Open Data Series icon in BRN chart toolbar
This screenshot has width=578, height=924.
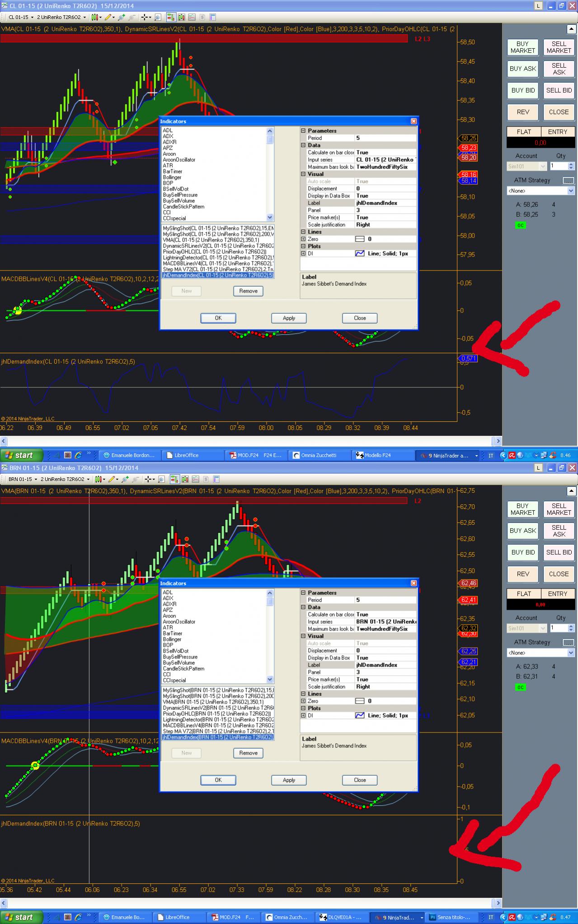(185, 479)
